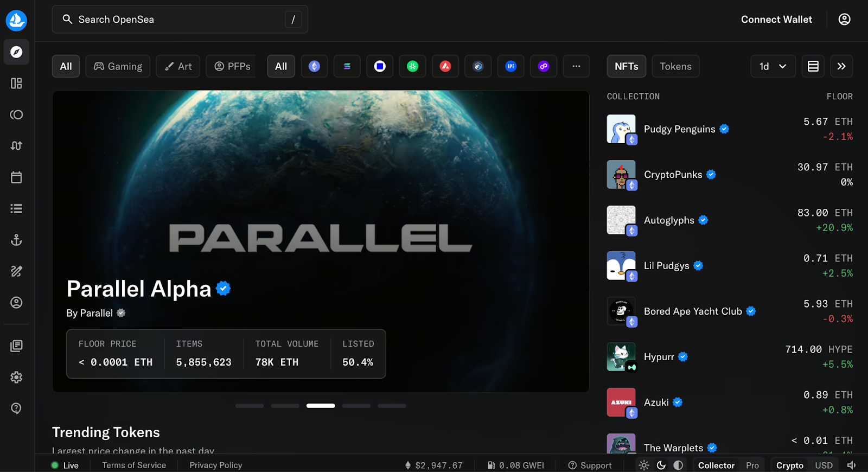Select the Gaming category tab
The image size is (868, 472).
pyautogui.click(x=118, y=66)
